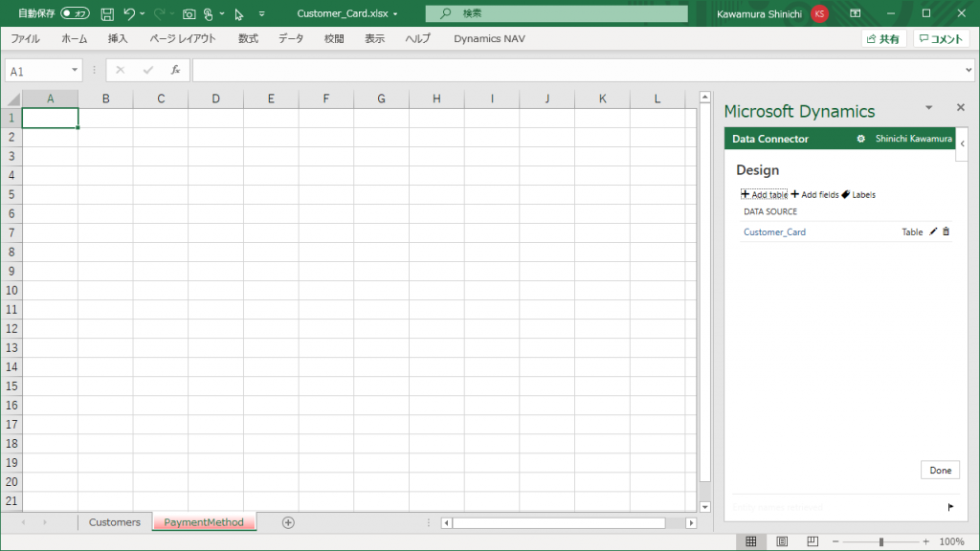Edit Customer_Card with the pencil icon

933,231
